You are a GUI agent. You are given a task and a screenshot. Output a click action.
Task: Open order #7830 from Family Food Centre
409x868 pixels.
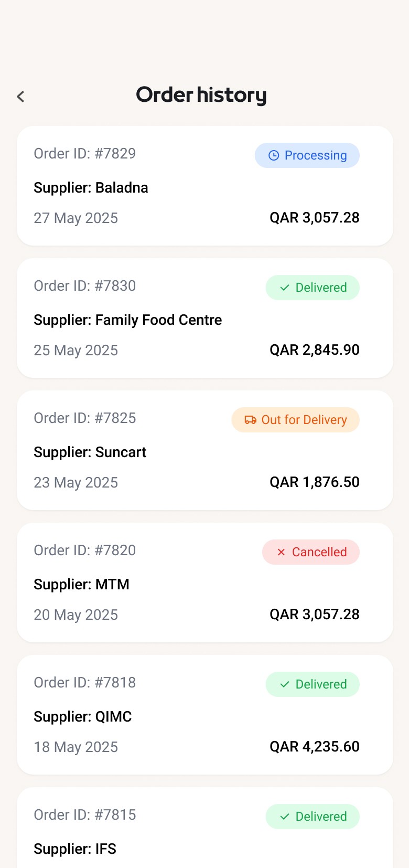point(205,318)
